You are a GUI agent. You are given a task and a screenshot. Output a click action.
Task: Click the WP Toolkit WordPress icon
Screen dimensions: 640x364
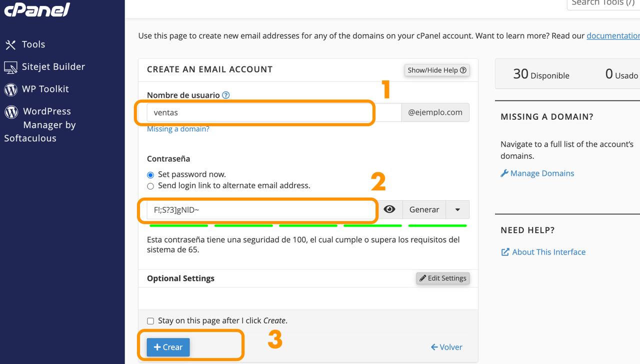pos(10,89)
